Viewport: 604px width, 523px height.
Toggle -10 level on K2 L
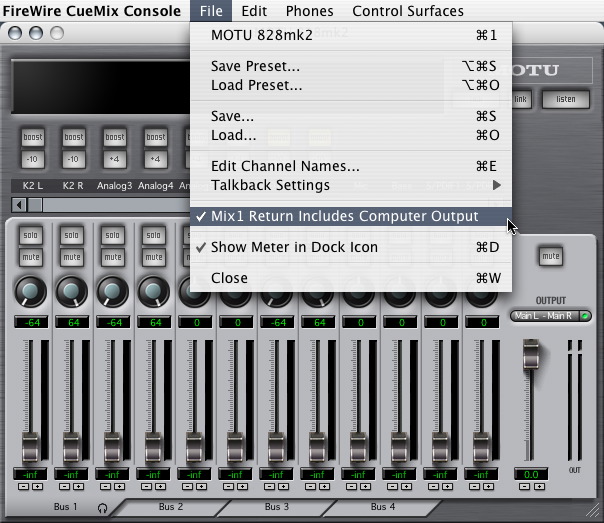coord(33,159)
